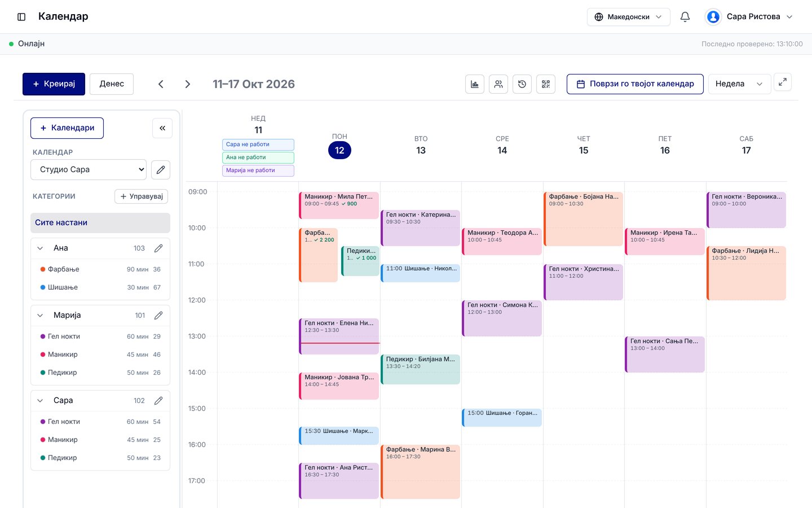Open Македонски language dropdown
This screenshot has height=508, width=812.
pyautogui.click(x=629, y=17)
